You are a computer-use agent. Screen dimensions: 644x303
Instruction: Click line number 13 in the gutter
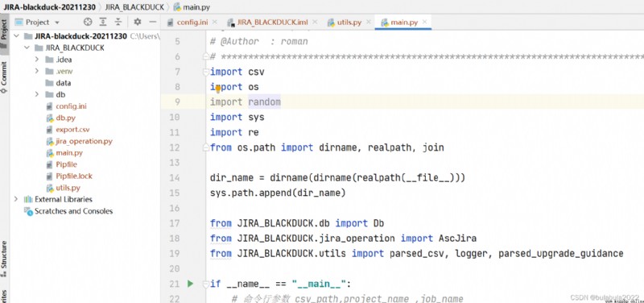point(174,163)
